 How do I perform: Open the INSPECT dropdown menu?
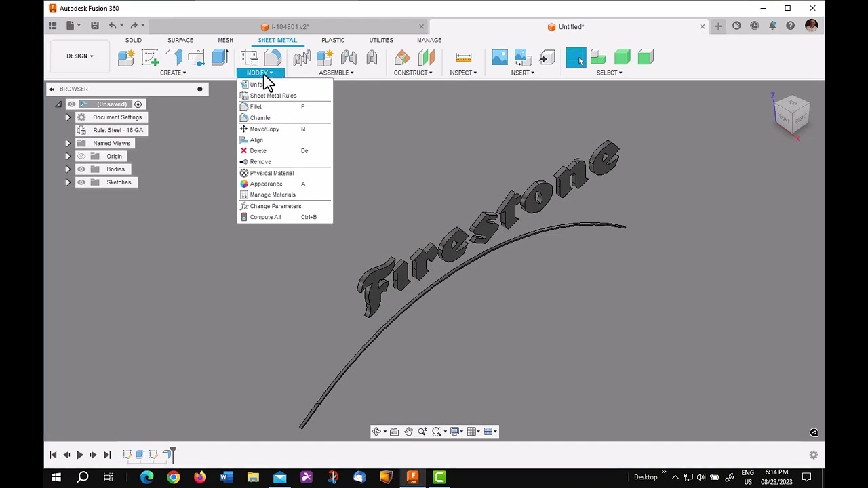point(463,73)
